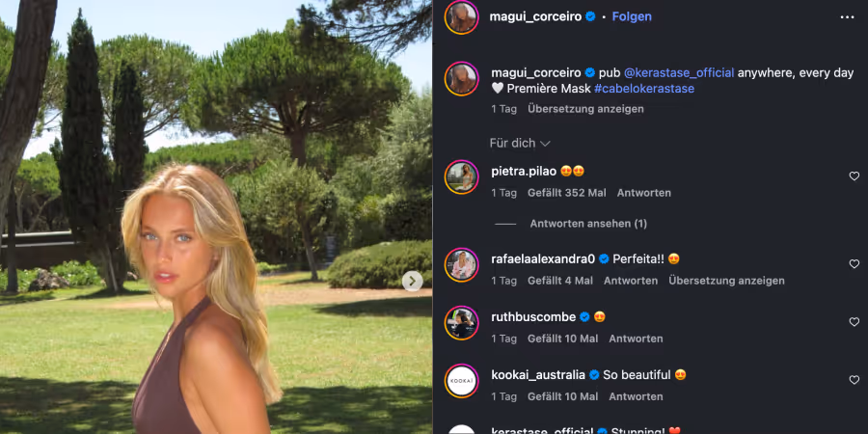
Task: Like rafaelaalexandra0's Perfeita comment
Action: (x=854, y=264)
